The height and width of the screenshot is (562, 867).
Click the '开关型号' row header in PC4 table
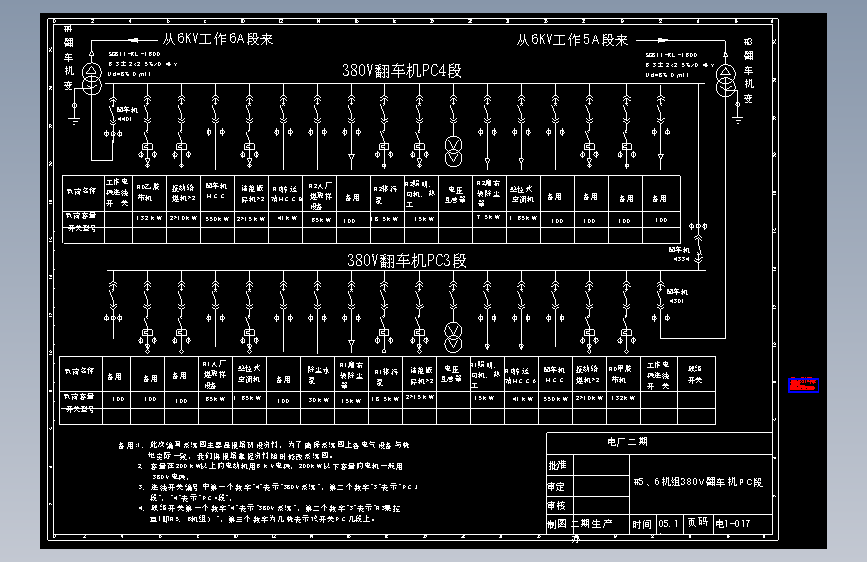point(82,228)
